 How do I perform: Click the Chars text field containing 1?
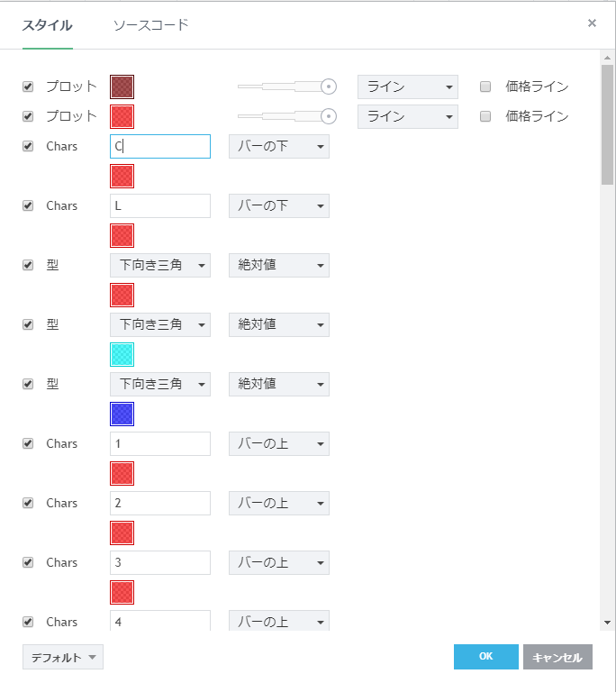pyautogui.click(x=159, y=444)
